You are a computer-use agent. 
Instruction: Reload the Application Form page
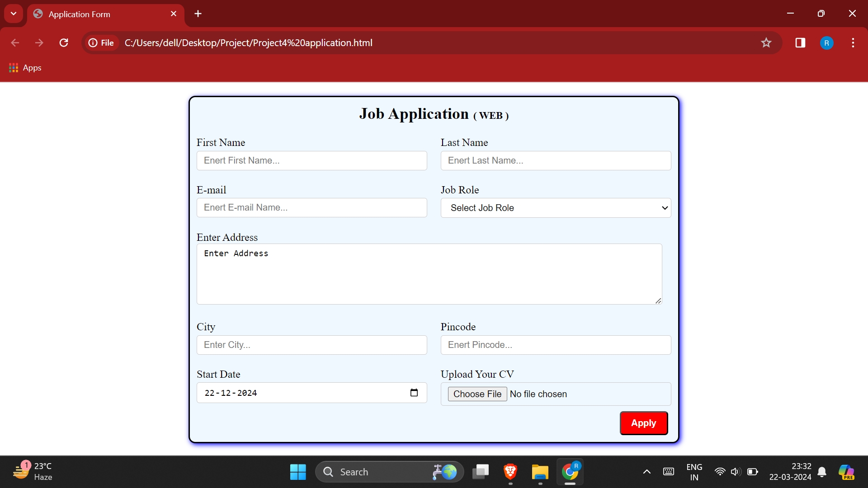pyautogui.click(x=64, y=43)
